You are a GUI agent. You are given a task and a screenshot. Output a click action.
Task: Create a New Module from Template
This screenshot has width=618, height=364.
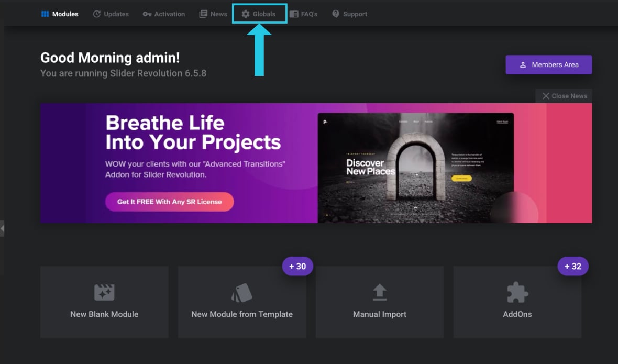pos(242,302)
